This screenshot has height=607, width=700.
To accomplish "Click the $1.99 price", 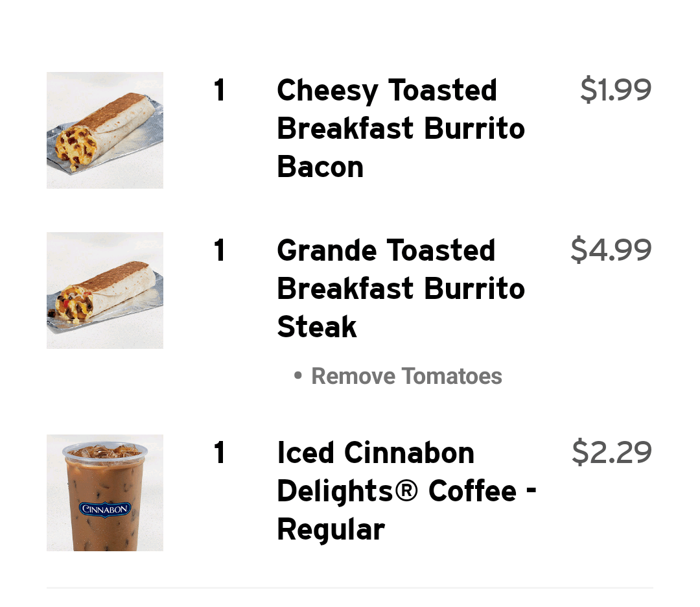I will [615, 89].
